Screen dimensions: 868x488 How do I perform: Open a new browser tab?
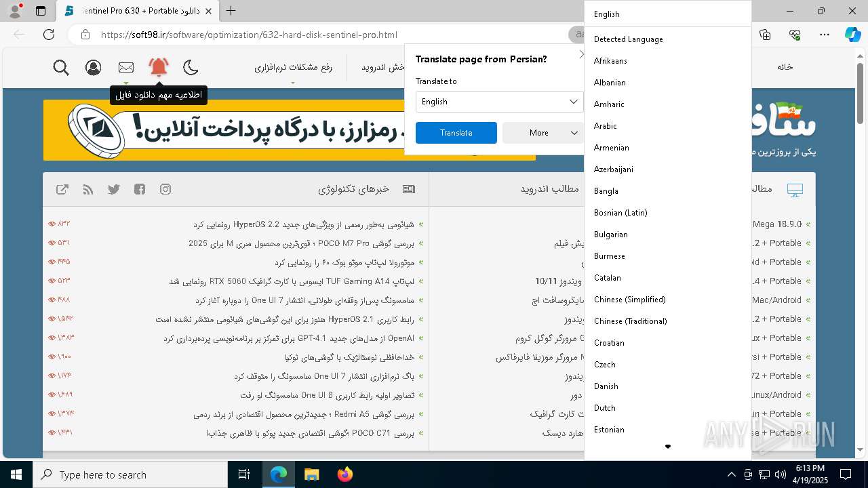point(231,10)
